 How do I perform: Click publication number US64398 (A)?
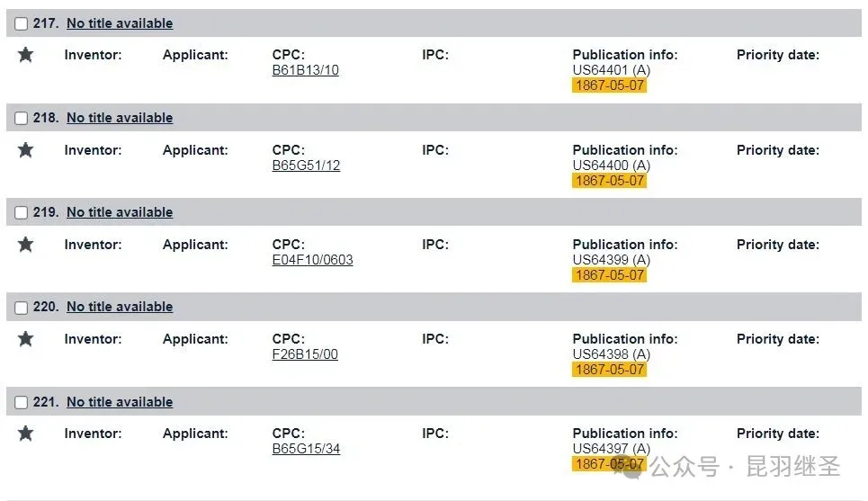(x=611, y=354)
